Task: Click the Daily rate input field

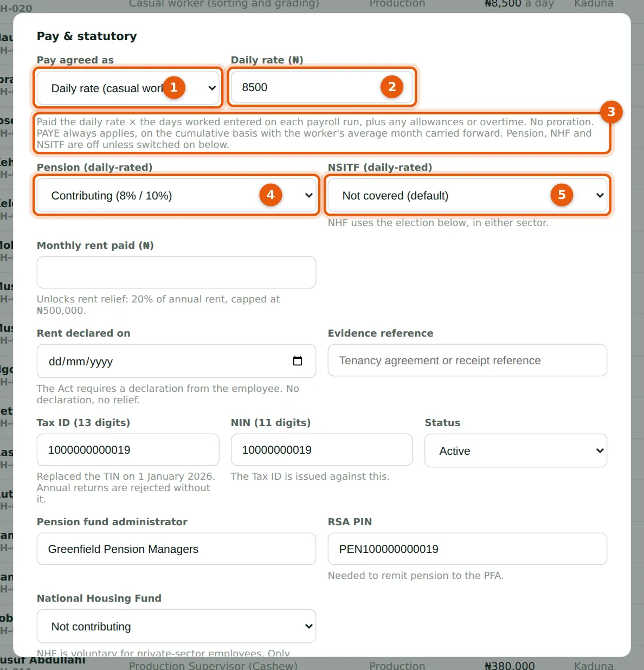Action: (322, 87)
